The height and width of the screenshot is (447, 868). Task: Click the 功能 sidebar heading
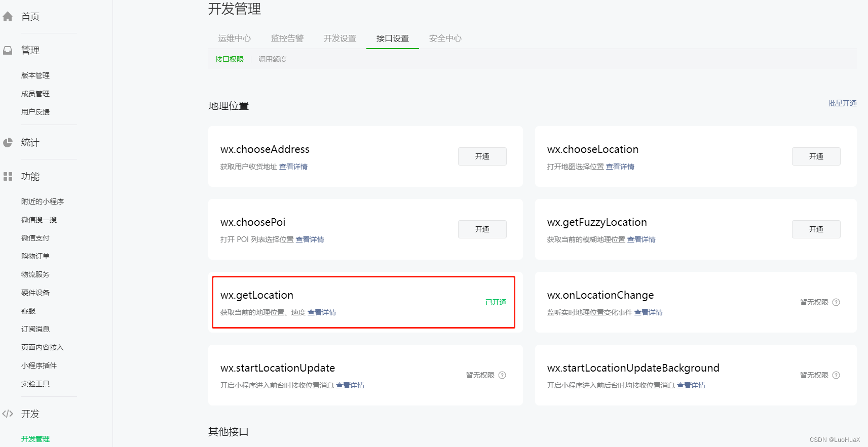pyautogui.click(x=30, y=177)
